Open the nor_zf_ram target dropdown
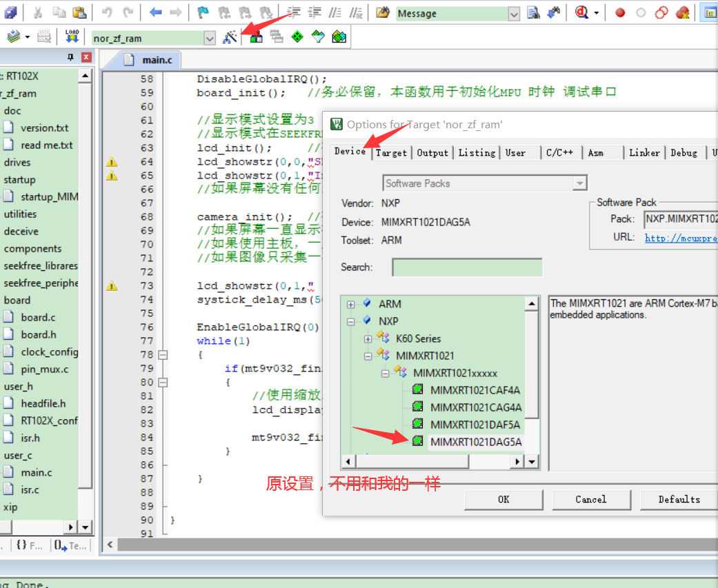The width and height of the screenshot is (718, 588). (x=210, y=38)
